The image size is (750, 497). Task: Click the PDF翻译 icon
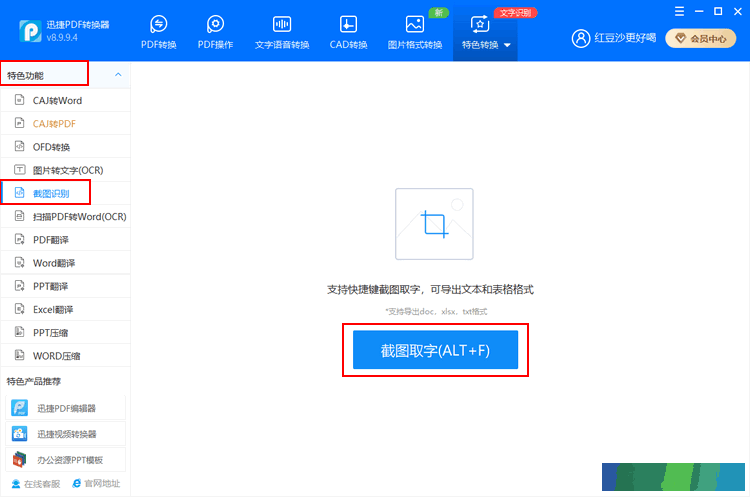click(19, 239)
